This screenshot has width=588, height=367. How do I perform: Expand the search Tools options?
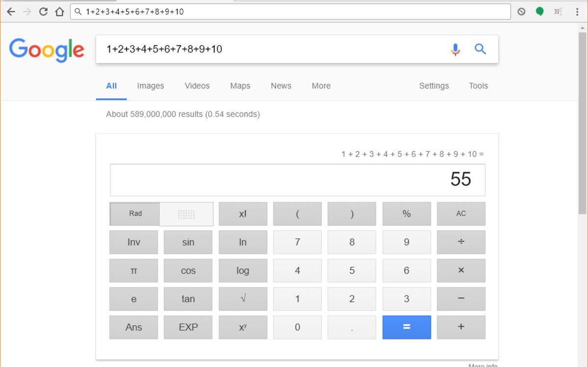coord(478,86)
